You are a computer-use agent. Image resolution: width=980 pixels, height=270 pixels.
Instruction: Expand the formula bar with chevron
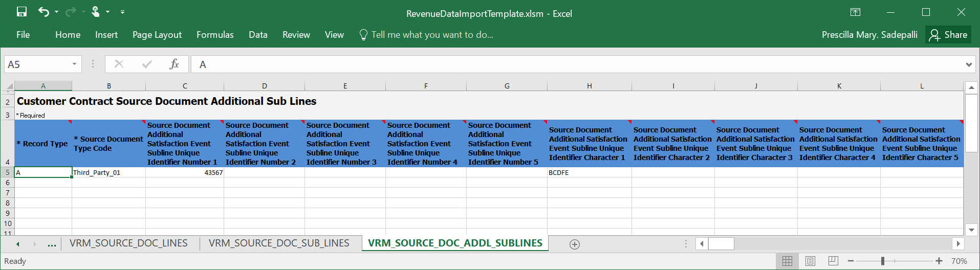[969, 64]
